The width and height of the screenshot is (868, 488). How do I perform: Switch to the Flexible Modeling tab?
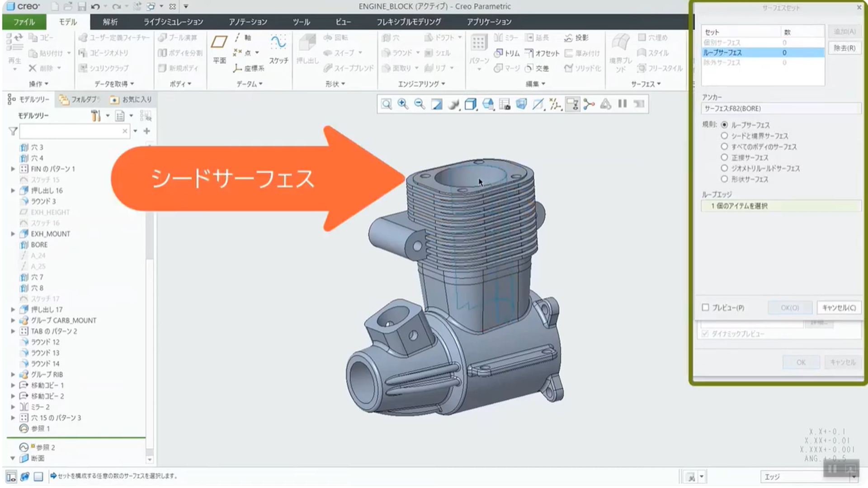[409, 22]
